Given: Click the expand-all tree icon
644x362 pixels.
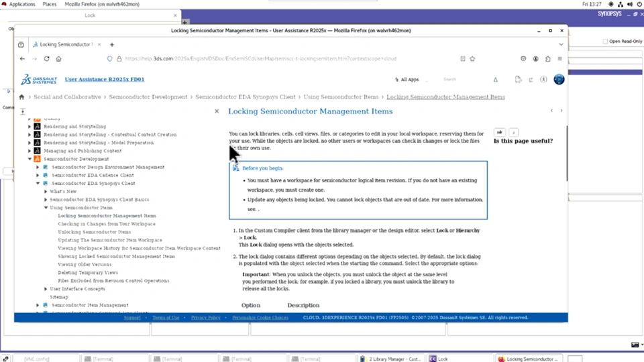Looking at the screenshot, I should [23, 111].
